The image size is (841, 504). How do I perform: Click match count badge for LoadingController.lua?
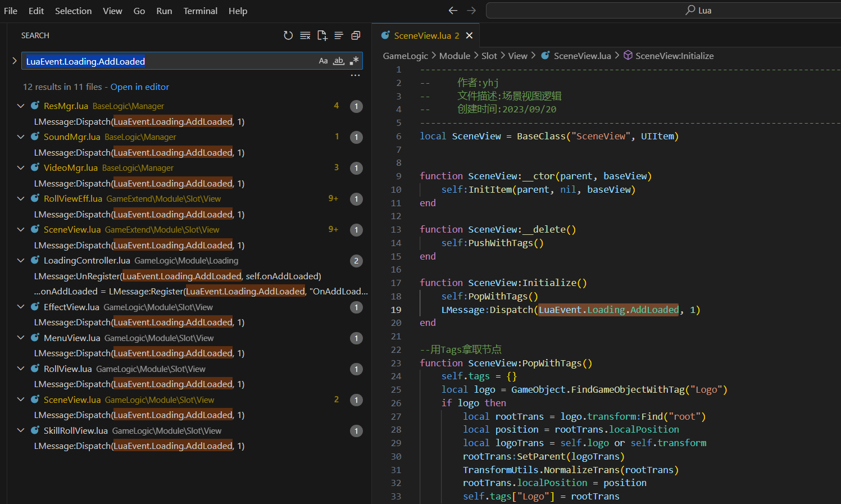point(356,261)
